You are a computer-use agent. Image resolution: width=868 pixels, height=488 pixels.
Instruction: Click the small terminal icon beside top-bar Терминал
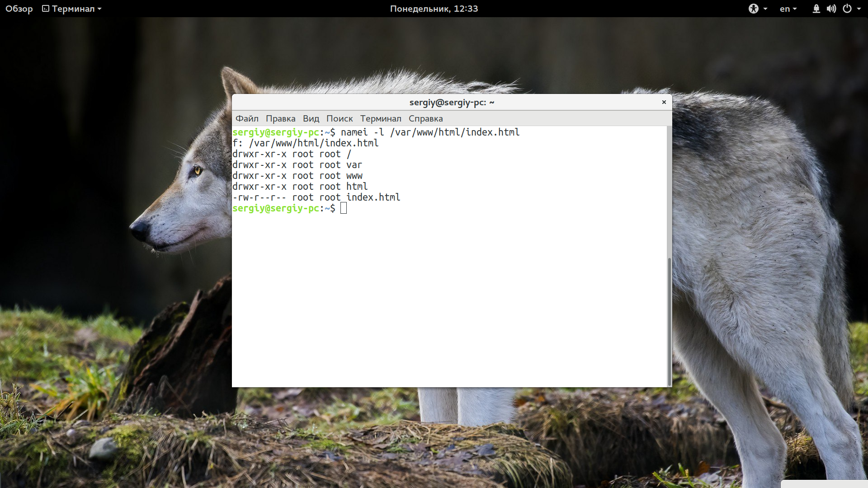click(46, 9)
